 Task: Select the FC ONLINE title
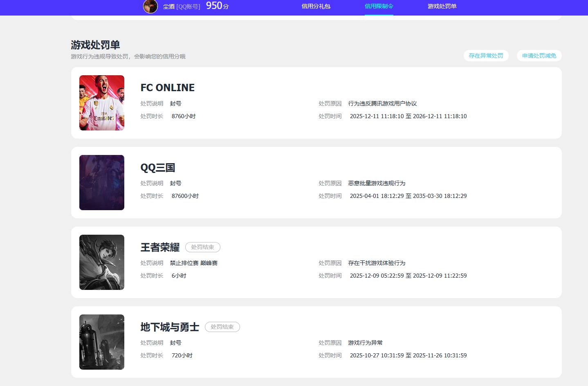click(168, 88)
